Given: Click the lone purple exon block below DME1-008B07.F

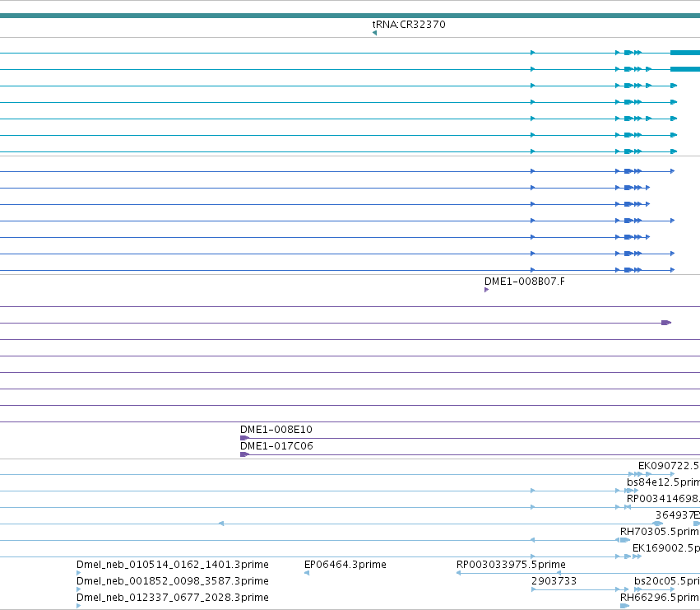Looking at the screenshot, I should click(666, 323).
